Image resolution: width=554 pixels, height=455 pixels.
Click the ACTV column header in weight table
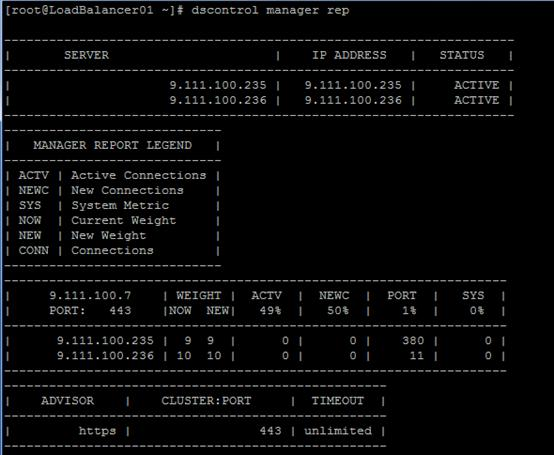[266, 295]
